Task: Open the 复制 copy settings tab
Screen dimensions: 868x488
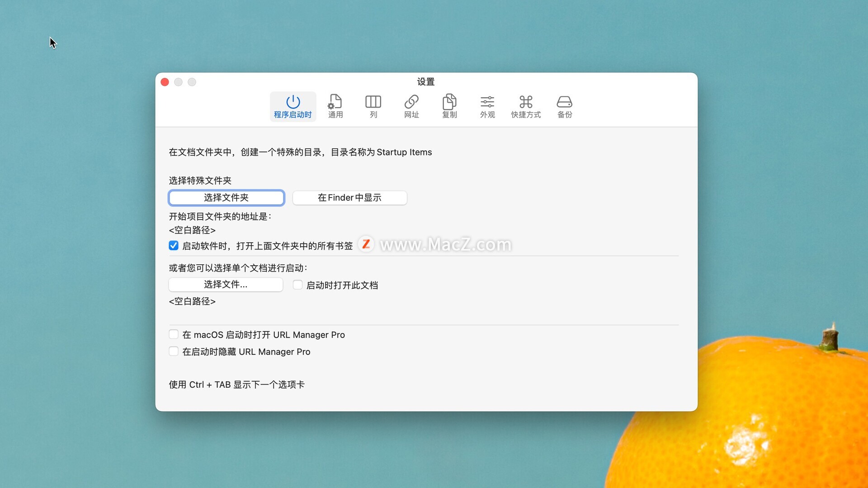Action: click(x=449, y=107)
